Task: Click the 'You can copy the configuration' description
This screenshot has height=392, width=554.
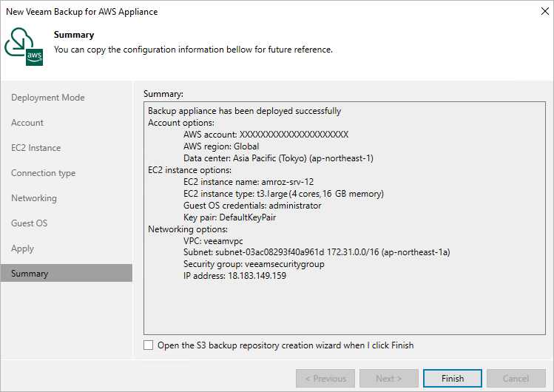Action: tap(193, 50)
